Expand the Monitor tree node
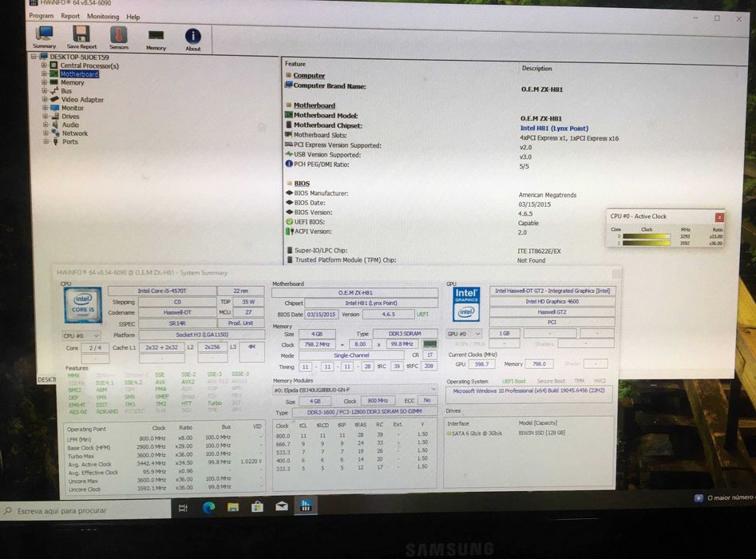Screen dimensions: 756x559 click(46, 108)
